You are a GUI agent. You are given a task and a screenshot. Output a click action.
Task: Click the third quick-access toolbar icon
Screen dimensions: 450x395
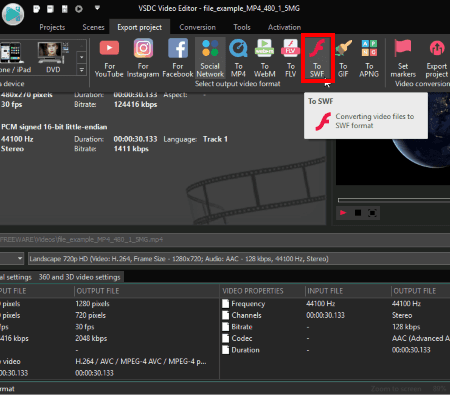pos(65,9)
